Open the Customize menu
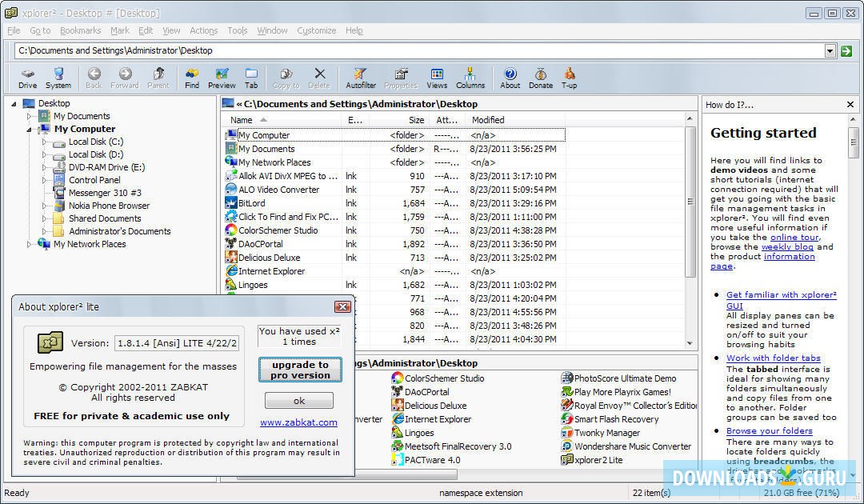The height and width of the screenshot is (504, 864). pyautogui.click(x=316, y=30)
